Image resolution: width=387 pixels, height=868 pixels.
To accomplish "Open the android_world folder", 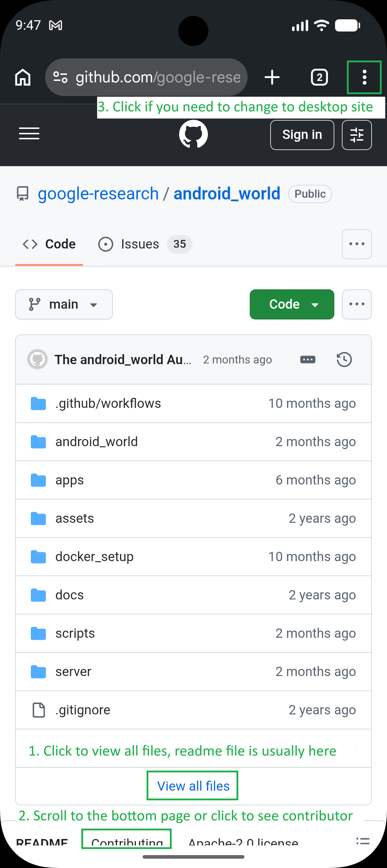I will tap(96, 442).
